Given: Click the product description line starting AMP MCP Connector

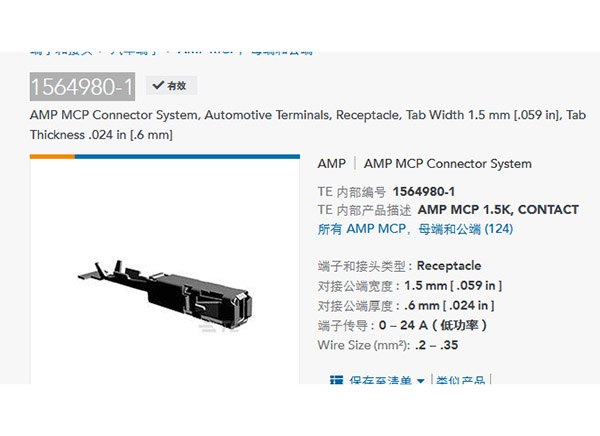Looking at the screenshot, I should coord(308,125).
